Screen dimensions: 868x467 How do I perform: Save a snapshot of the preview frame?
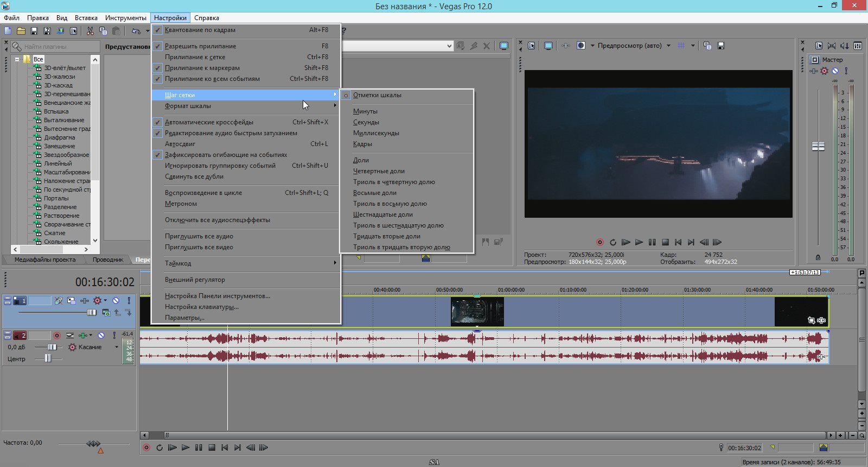721,46
